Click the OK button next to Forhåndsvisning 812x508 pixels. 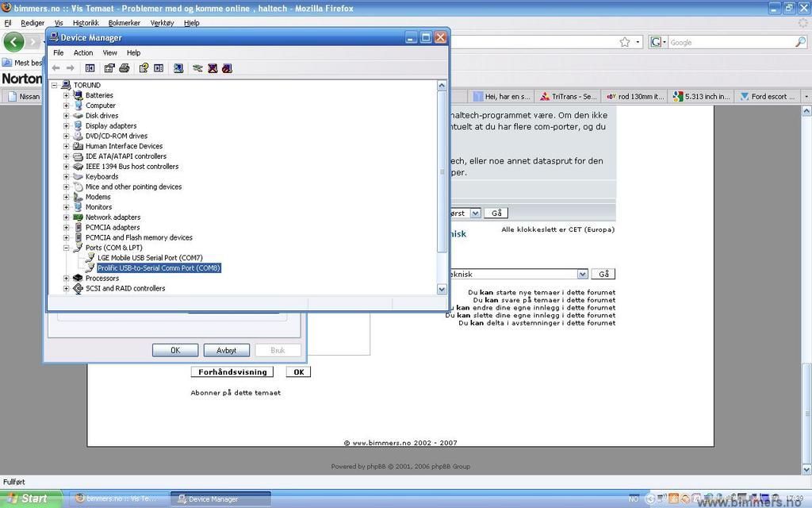[299, 372]
